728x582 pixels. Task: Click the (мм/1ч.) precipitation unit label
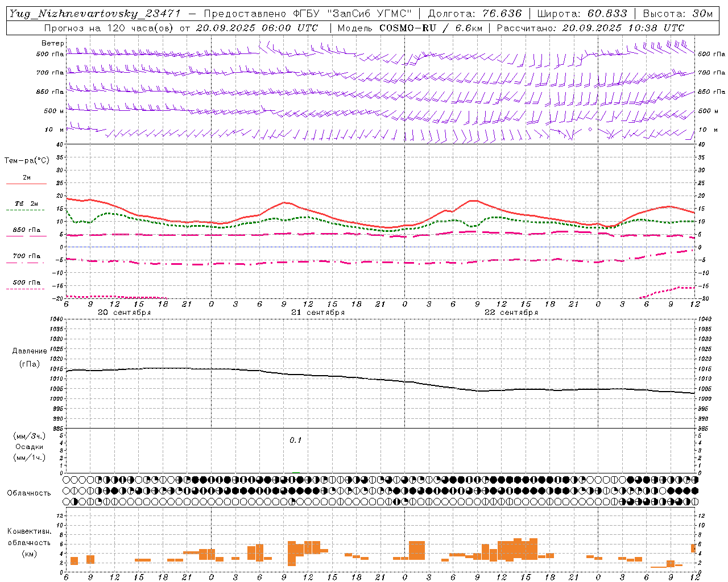coord(30,458)
